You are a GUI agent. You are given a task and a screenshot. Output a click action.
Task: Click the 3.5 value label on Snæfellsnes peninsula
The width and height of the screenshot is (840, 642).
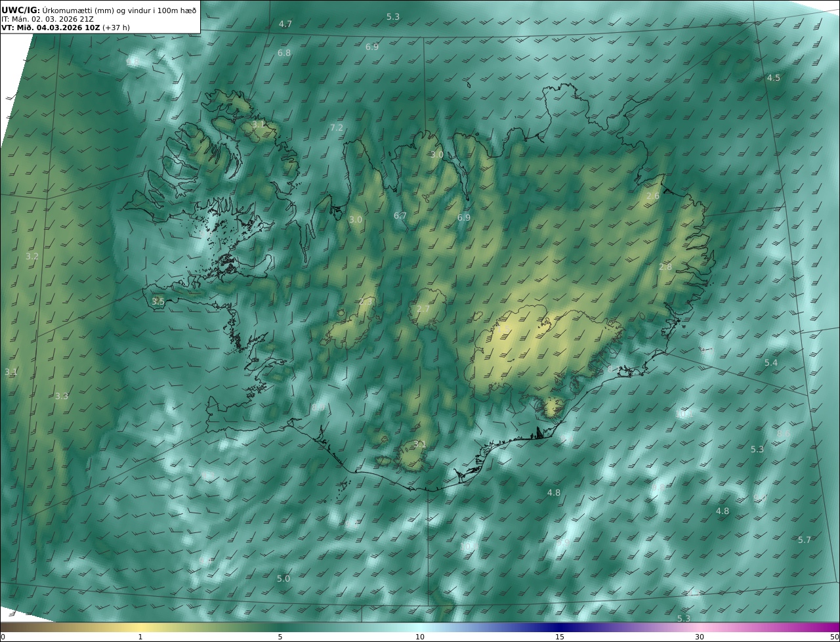pyautogui.click(x=158, y=302)
